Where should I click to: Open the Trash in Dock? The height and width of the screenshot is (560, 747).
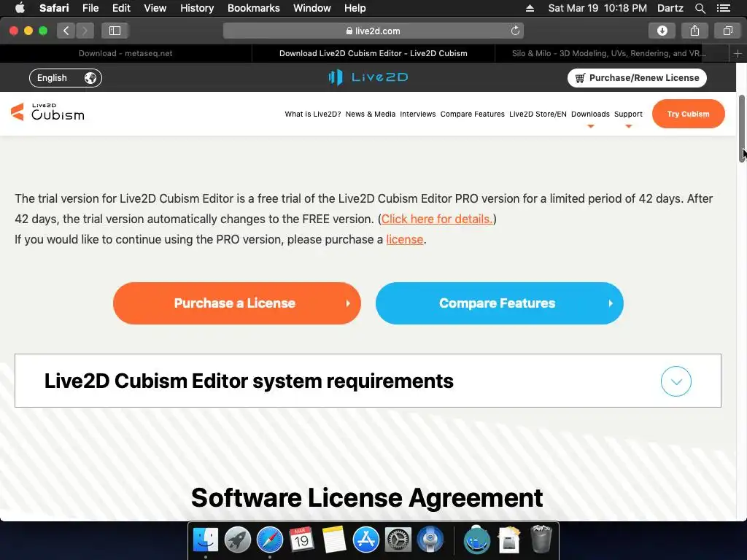point(541,539)
